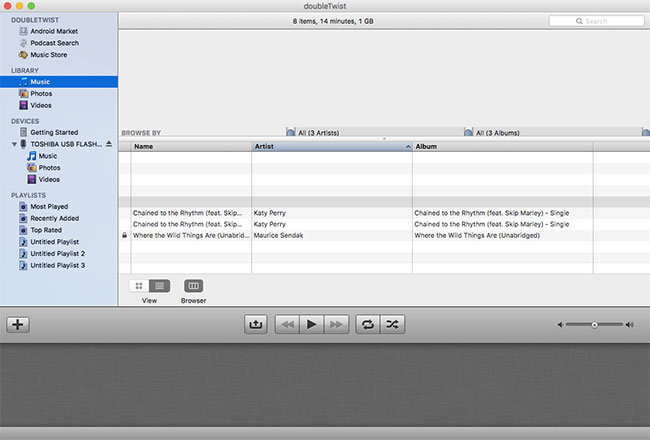The height and width of the screenshot is (440, 650).
Task: Toggle repeat mode
Action: [x=368, y=324]
